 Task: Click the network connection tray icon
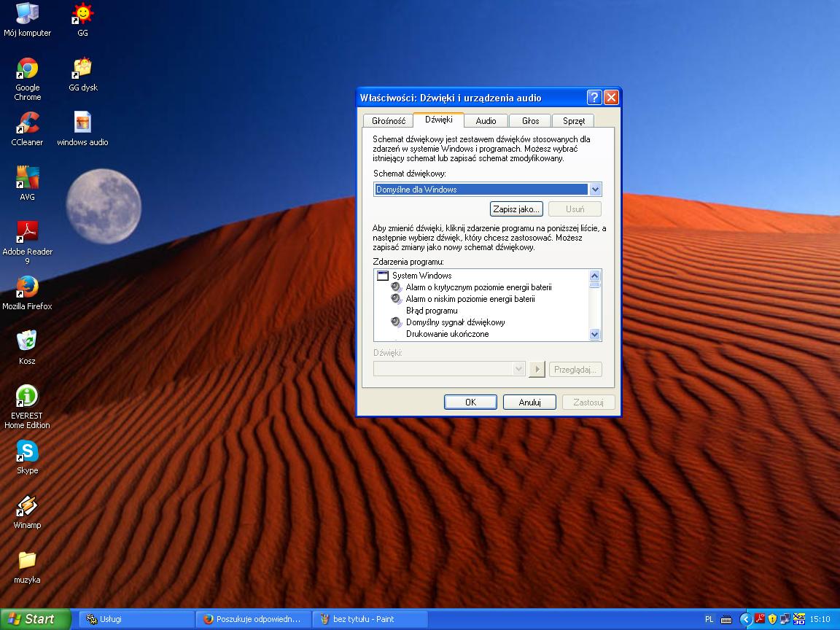click(785, 619)
